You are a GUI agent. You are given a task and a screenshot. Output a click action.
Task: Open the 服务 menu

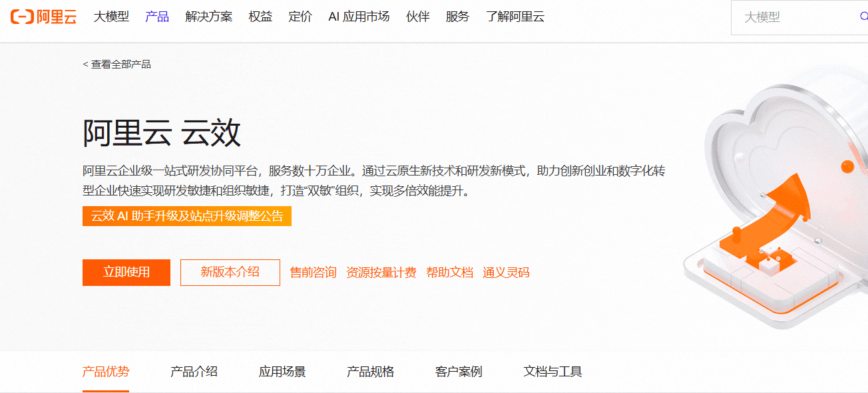pos(458,17)
